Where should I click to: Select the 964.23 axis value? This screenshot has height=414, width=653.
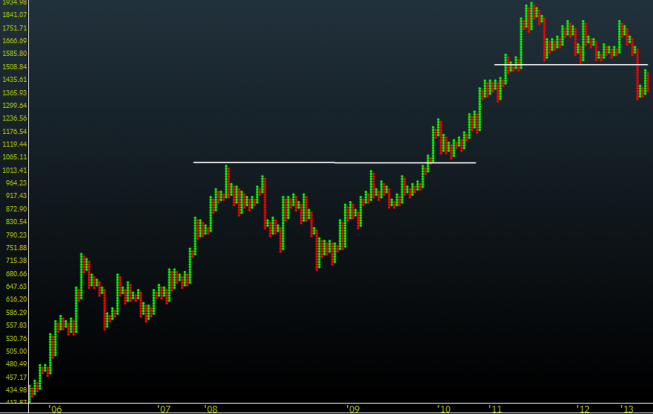click(x=16, y=183)
